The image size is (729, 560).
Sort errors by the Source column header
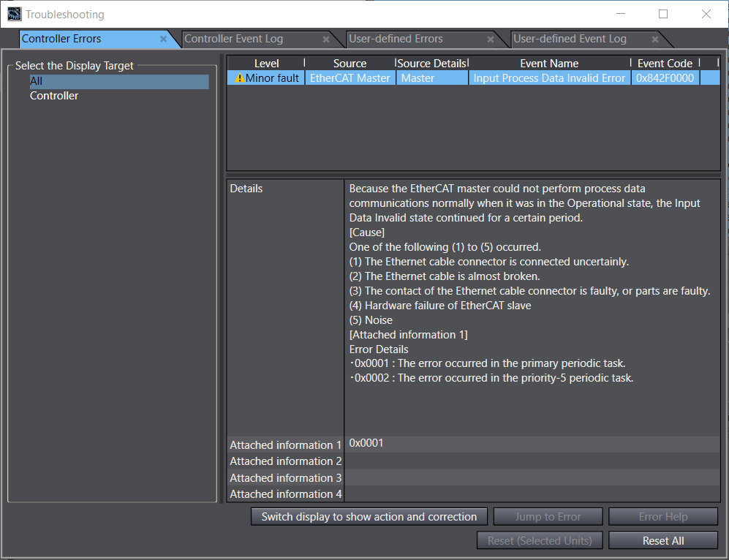point(350,64)
